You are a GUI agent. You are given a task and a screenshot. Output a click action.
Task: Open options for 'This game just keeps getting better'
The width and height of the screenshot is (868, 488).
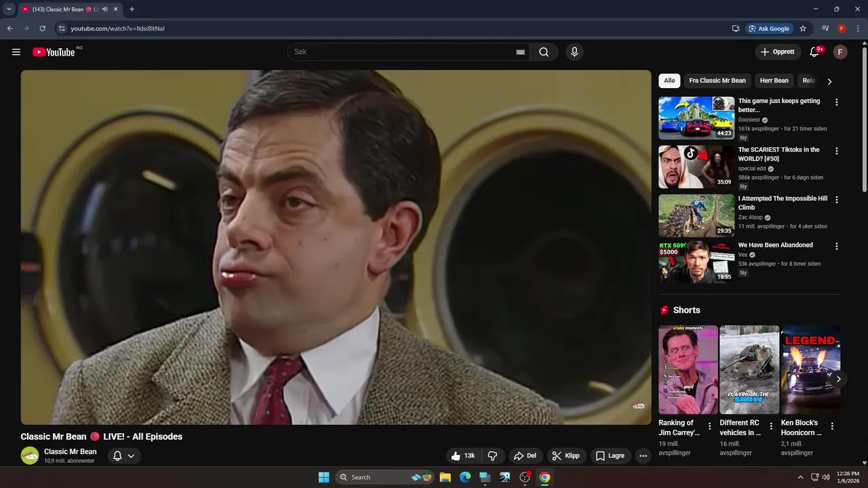tap(836, 102)
